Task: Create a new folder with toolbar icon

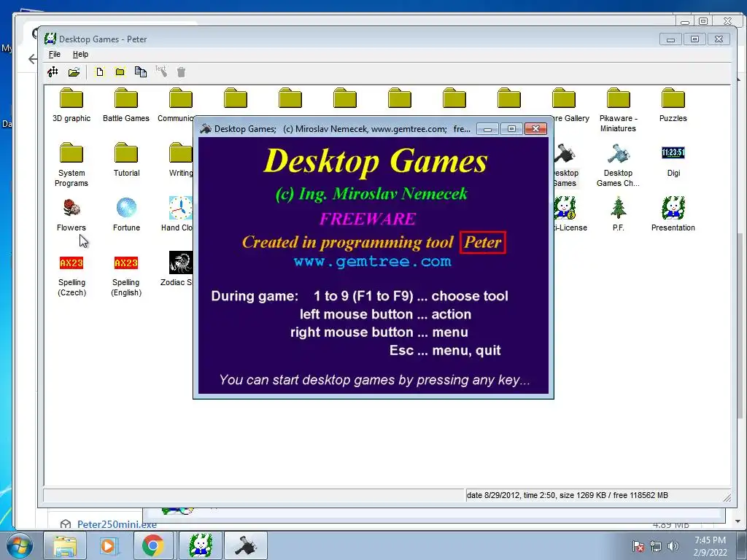Action: [120, 72]
